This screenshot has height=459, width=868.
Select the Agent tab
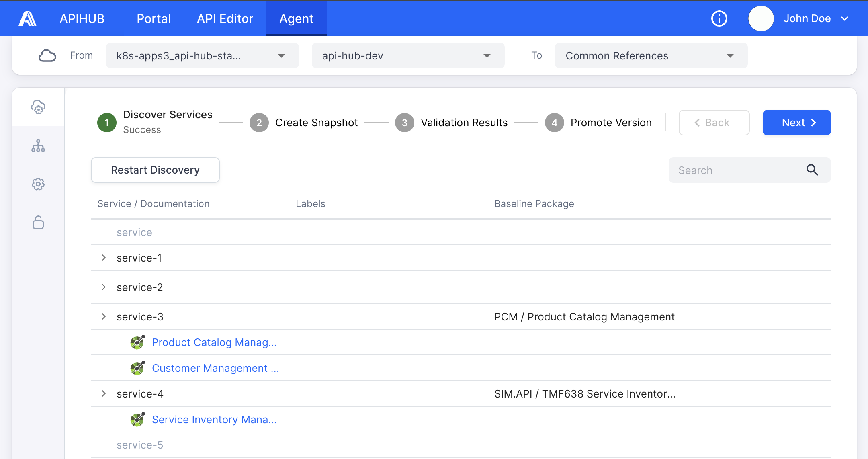pyautogui.click(x=297, y=18)
